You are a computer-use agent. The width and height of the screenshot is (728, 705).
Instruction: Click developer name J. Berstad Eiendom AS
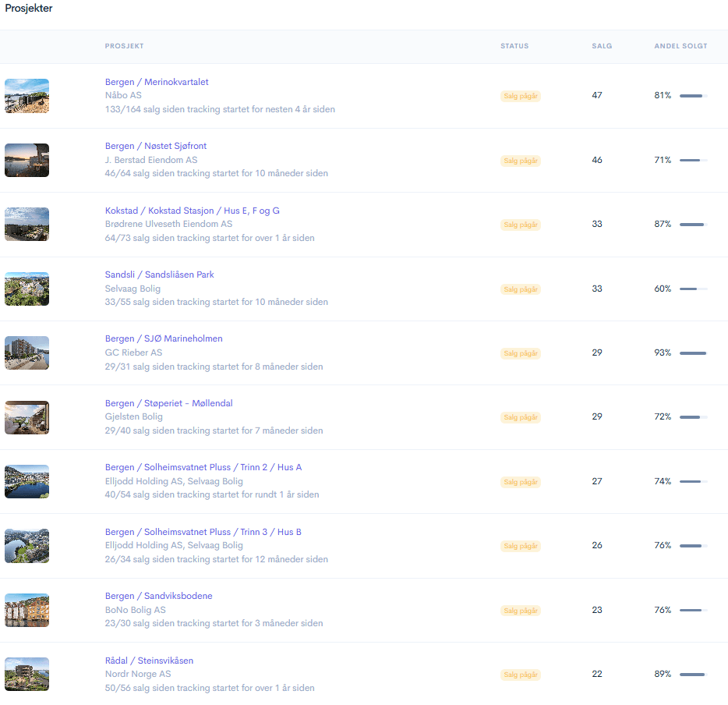pyautogui.click(x=151, y=160)
